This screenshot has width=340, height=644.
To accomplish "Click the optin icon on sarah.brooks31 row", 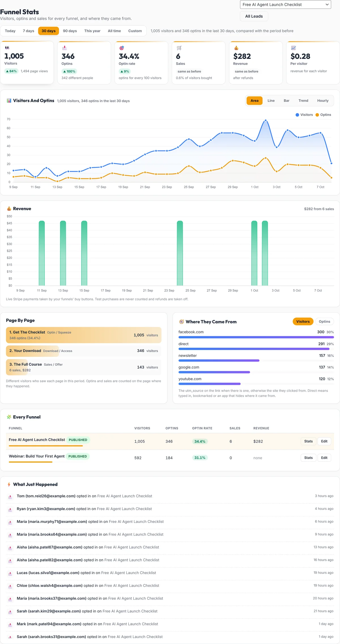I will pyautogui.click(x=10, y=637).
